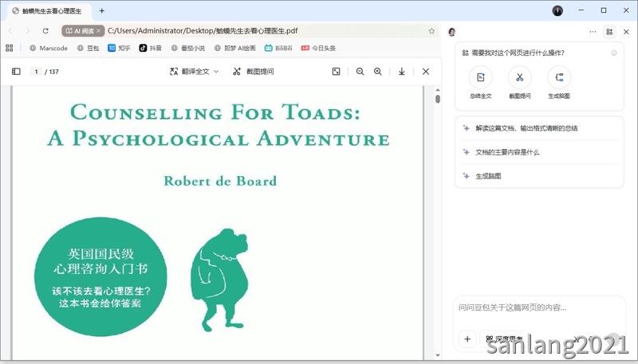Click the PDF vertical scrollbar thumb

(x=438, y=99)
